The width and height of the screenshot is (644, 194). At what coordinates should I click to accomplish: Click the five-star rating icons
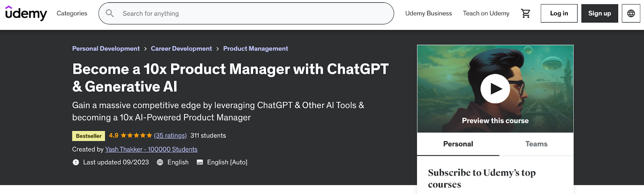pyautogui.click(x=136, y=136)
